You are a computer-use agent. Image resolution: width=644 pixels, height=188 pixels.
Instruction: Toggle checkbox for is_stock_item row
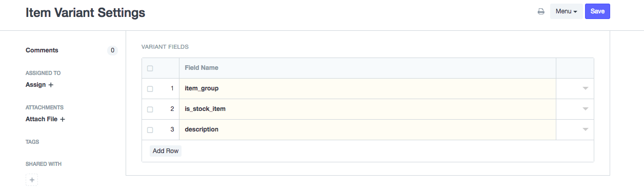coord(150,109)
